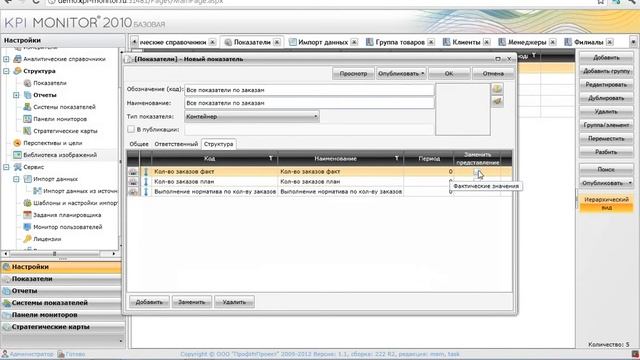Toggle Заменить представление for Кол-во заказов факт
This screenshot has height=360, width=640.
(476, 172)
